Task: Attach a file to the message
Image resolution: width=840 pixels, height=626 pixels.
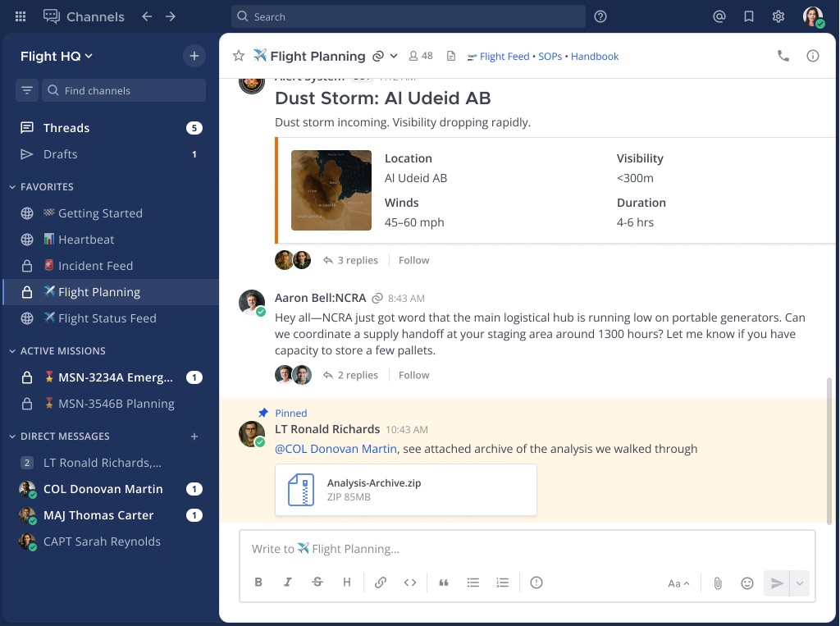Action: (x=718, y=583)
